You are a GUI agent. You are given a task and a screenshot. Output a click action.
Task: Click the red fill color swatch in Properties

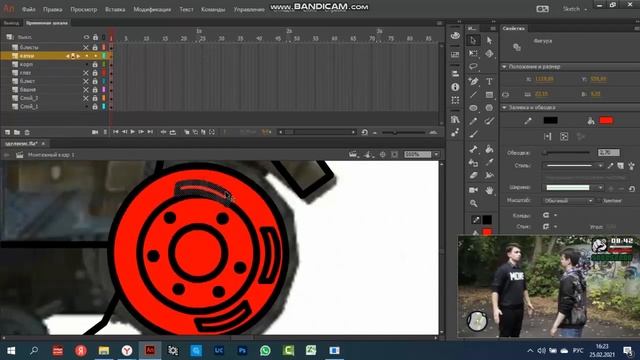click(606, 120)
